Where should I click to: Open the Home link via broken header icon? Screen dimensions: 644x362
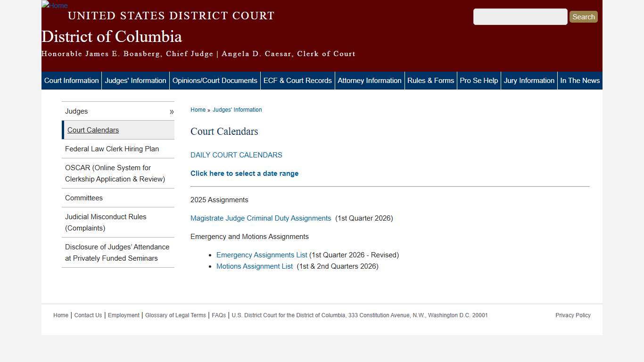[54, 6]
